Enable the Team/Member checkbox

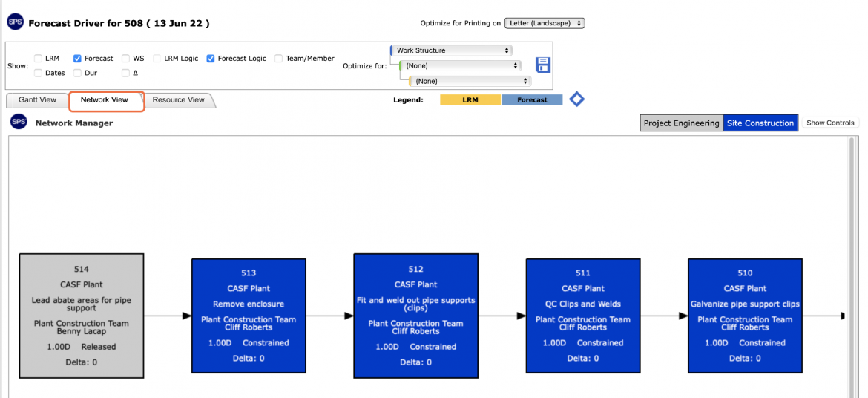click(x=278, y=58)
